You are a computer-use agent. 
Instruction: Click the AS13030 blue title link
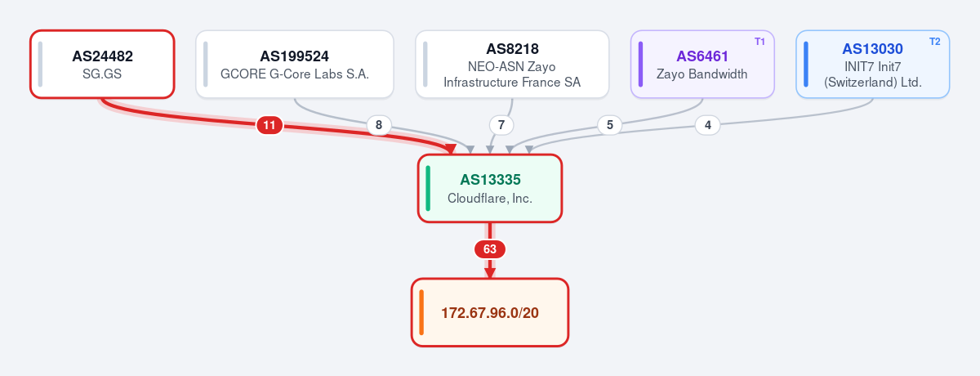pyautogui.click(x=873, y=49)
